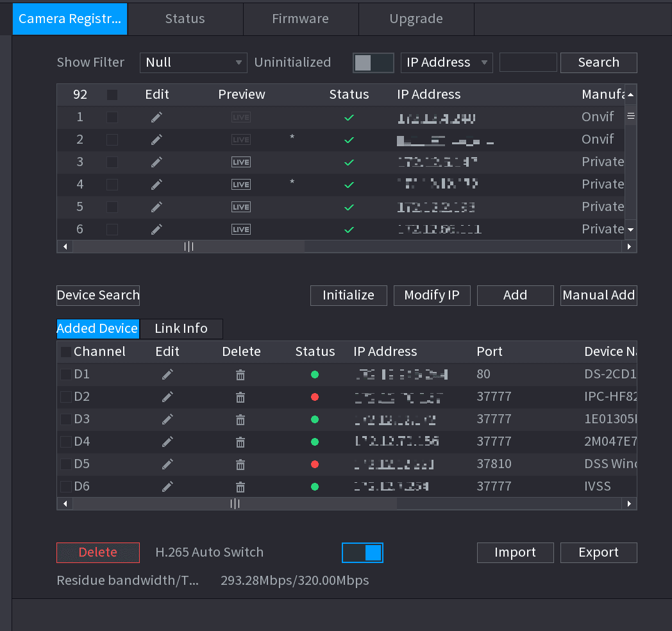Open LIVE preview for row 6
This screenshot has width=672, height=631.
coord(241,230)
